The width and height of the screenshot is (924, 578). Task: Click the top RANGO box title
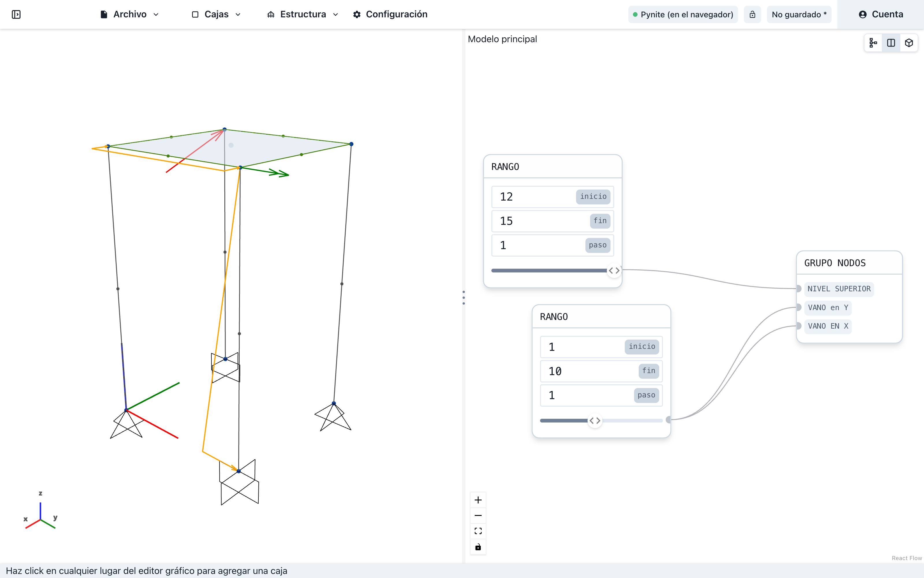pyautogui.click(x=505, y=167)
